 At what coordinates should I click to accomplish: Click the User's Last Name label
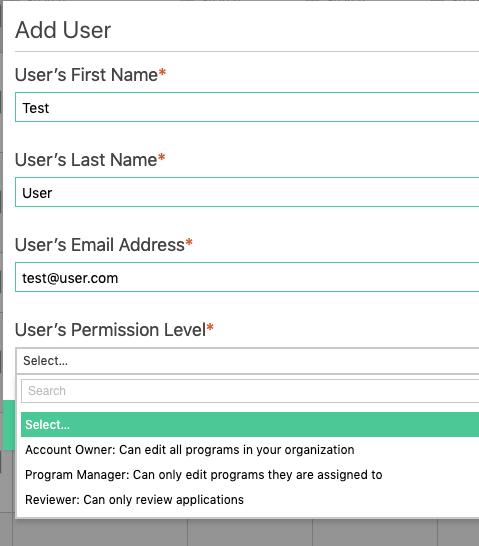tap(86, 159)
